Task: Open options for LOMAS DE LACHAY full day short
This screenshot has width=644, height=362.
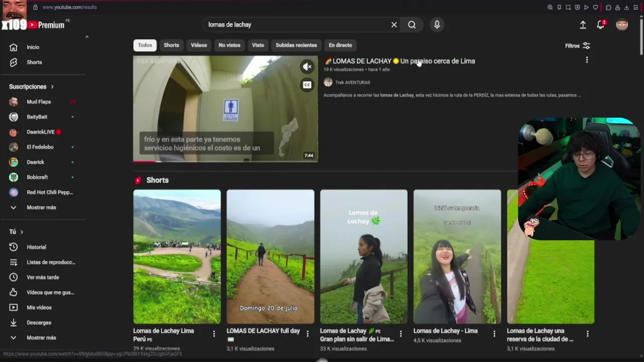Action: 307,334
